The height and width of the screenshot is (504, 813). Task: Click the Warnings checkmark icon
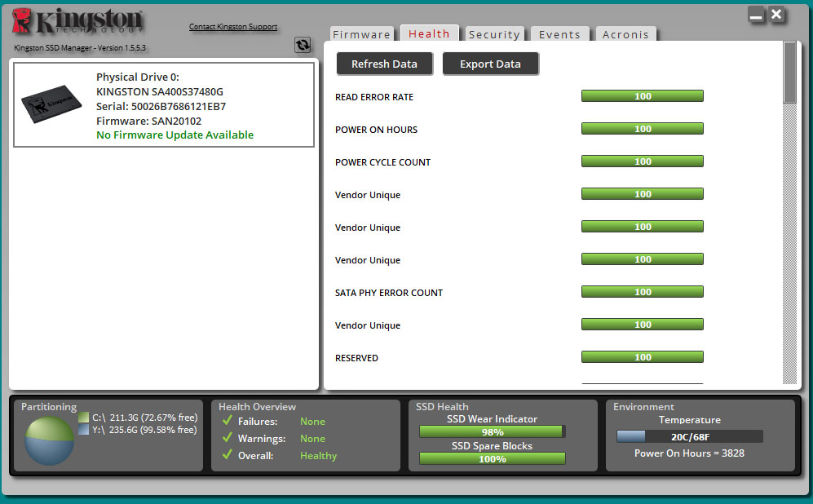click(x=227, y=438)
